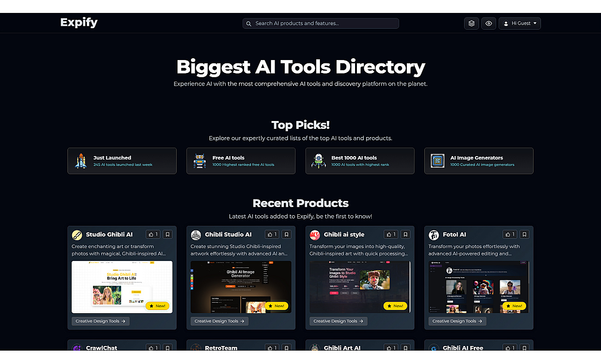Click the robot icon on Free AI tools
This screenshot has width=601, height=364.
[200, 161]
